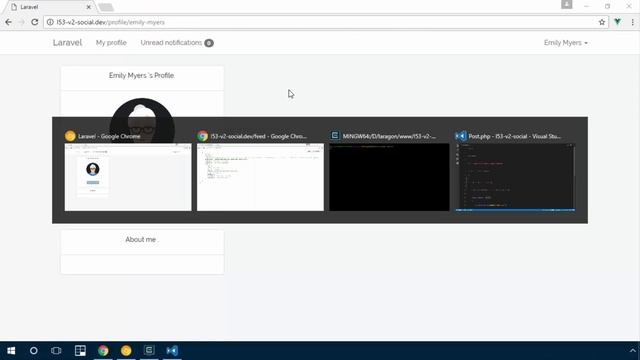
Task: Open Cortana search circle on taskbar
Action: click(x=34, y=351)
